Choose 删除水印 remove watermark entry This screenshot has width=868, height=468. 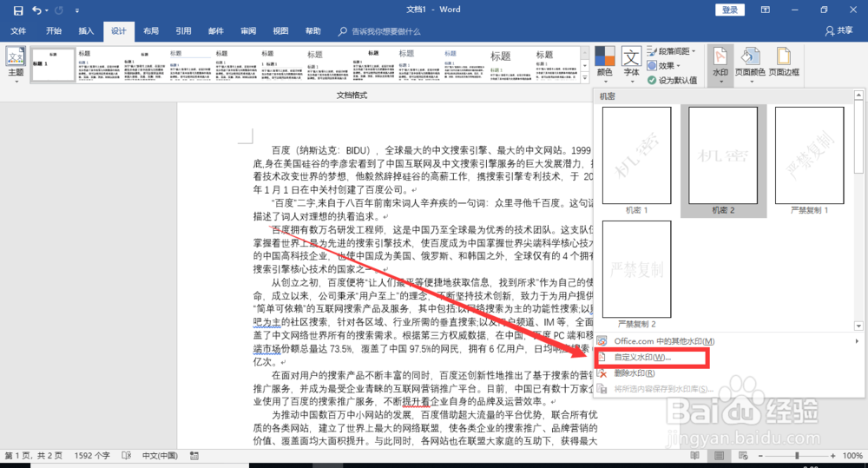(x=728, y=373)
